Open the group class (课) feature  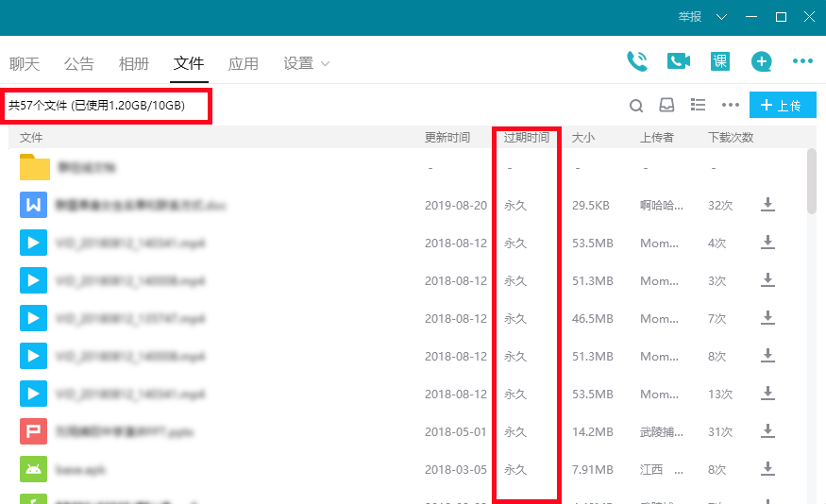[x=720, y=61]
